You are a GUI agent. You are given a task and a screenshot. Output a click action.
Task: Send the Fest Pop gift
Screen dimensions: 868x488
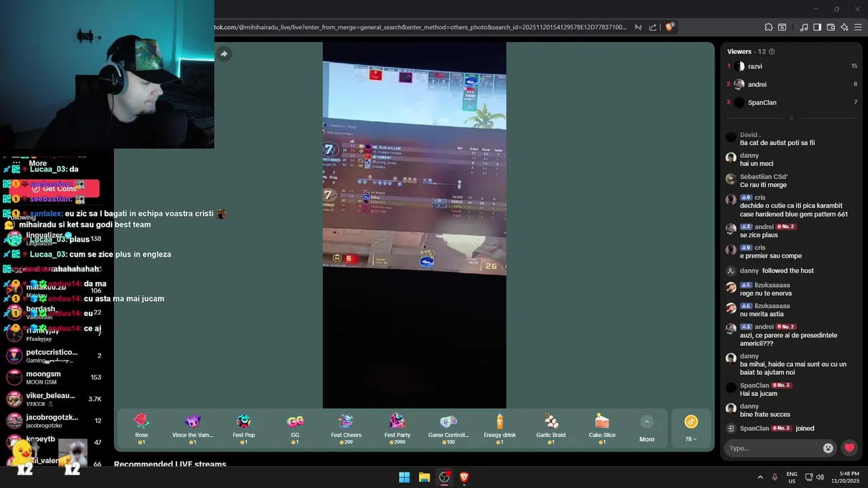pos(243,429)
